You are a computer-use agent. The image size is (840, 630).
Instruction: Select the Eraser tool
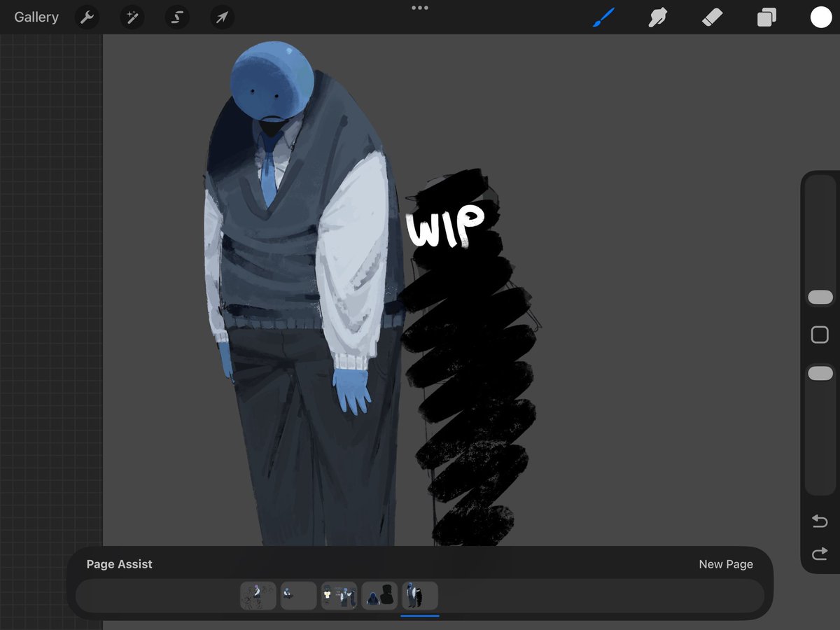712,17
